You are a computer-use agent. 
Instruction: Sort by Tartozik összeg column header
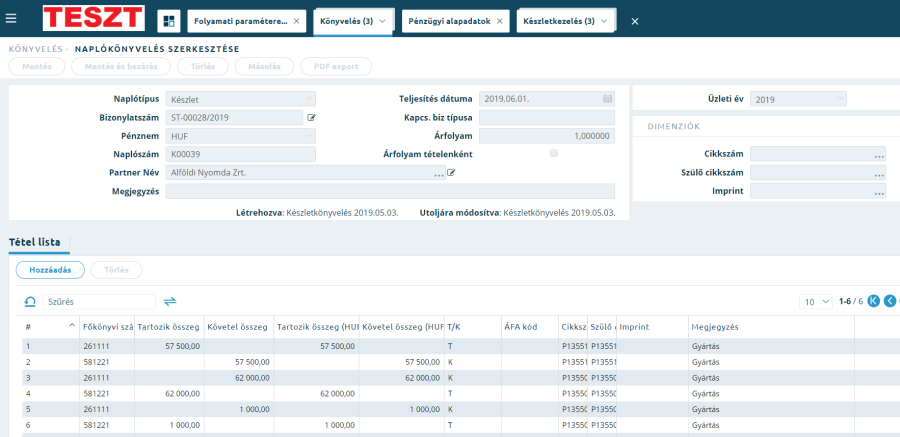(169, 327)
